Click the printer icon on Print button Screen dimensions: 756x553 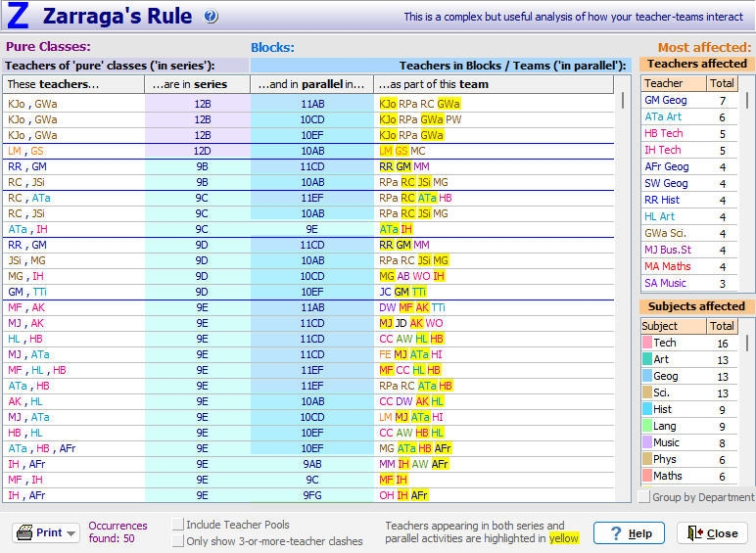24,532
